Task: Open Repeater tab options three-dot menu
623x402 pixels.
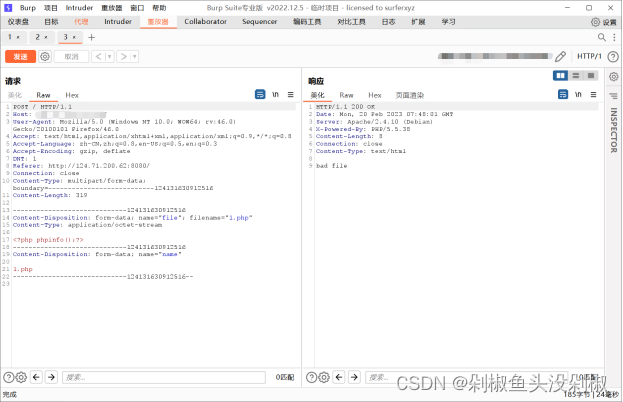Action: [614, 37]
